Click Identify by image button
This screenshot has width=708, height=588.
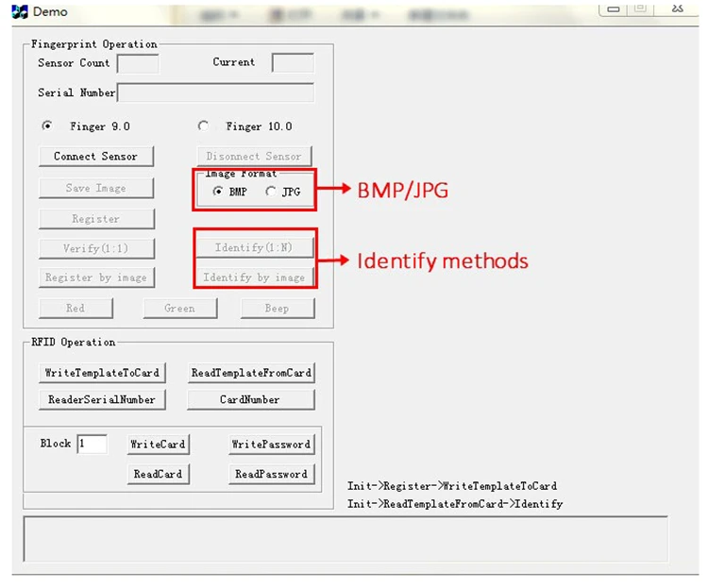click(254, 277)
